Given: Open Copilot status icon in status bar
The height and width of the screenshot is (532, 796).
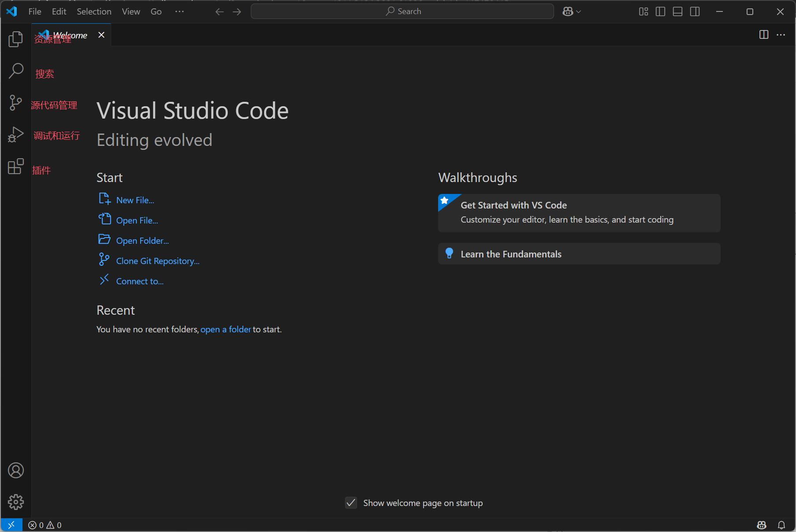Looking at the screenshot, I should [x=762, y=525].
